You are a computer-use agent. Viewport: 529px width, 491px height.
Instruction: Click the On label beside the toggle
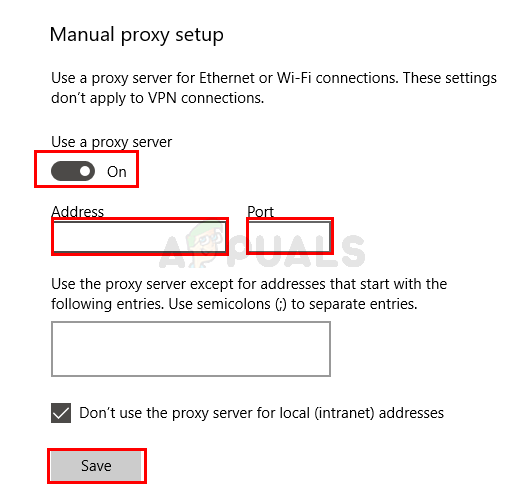pyautogui.click(x=117, y=172)
